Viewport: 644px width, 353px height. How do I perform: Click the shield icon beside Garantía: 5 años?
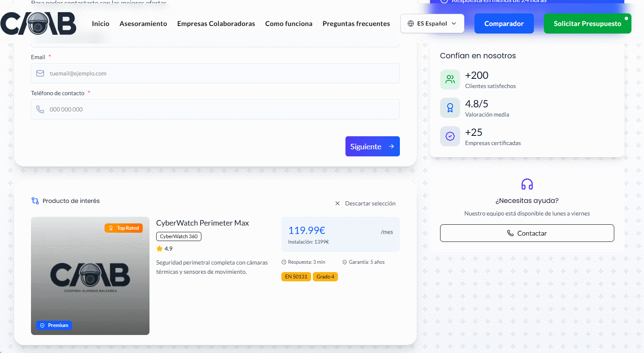pos(345,262)
